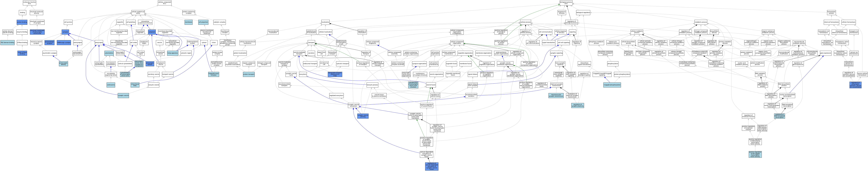Screen dimensions: 868x171
Task: Click the cellular_component Erc1 root node
Action: [164, 3]
